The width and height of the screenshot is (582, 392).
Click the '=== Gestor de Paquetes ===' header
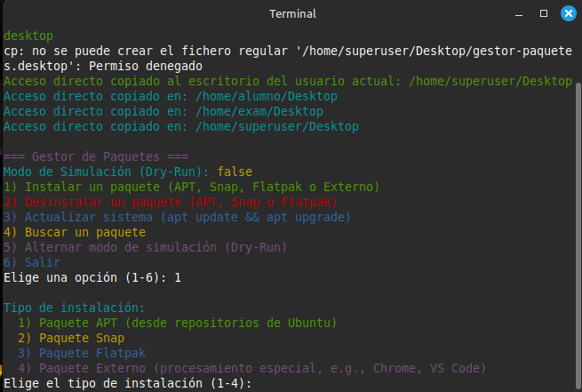[96, 156]
